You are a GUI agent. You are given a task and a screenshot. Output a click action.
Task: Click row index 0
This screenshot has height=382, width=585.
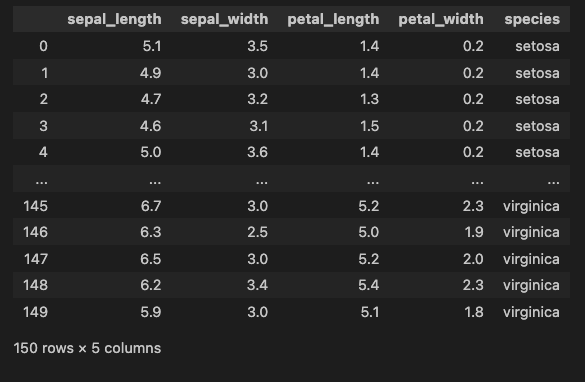point(43,46)
